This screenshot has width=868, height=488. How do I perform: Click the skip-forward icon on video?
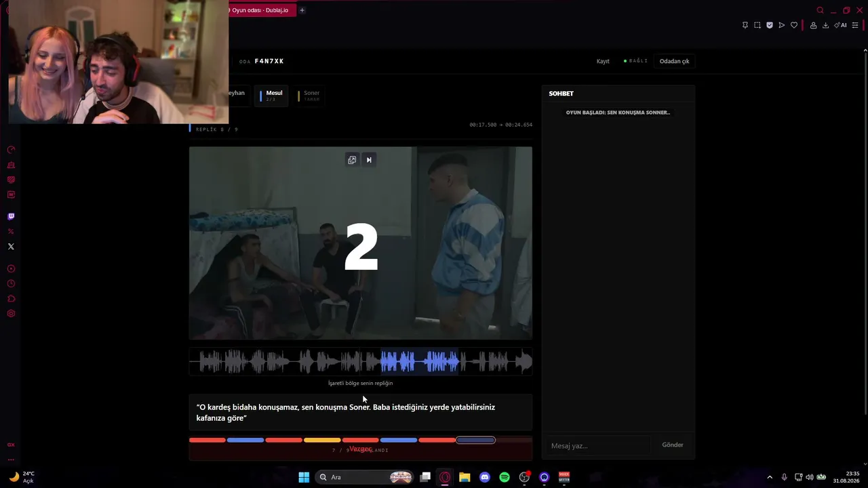tap(369, 160)
